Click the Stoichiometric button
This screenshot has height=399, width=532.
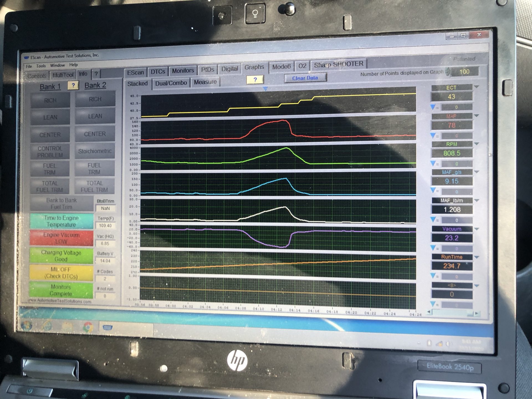[x=95, y=151]
